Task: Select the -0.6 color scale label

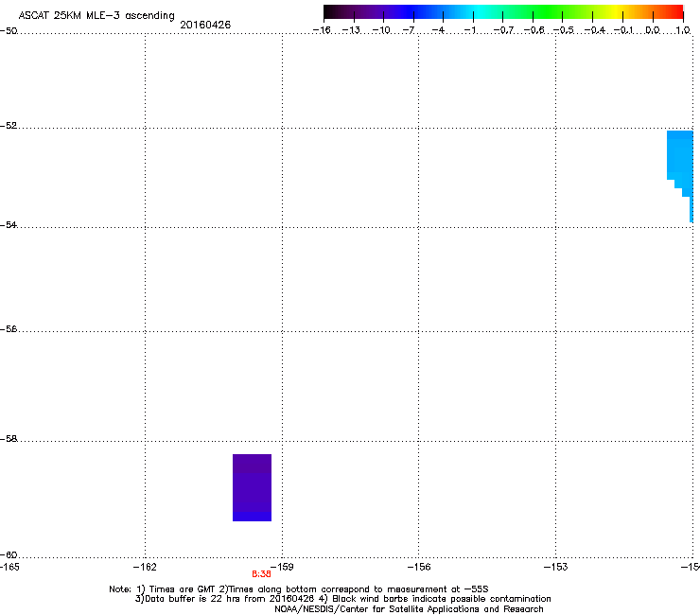Action: tap(534, 30)
